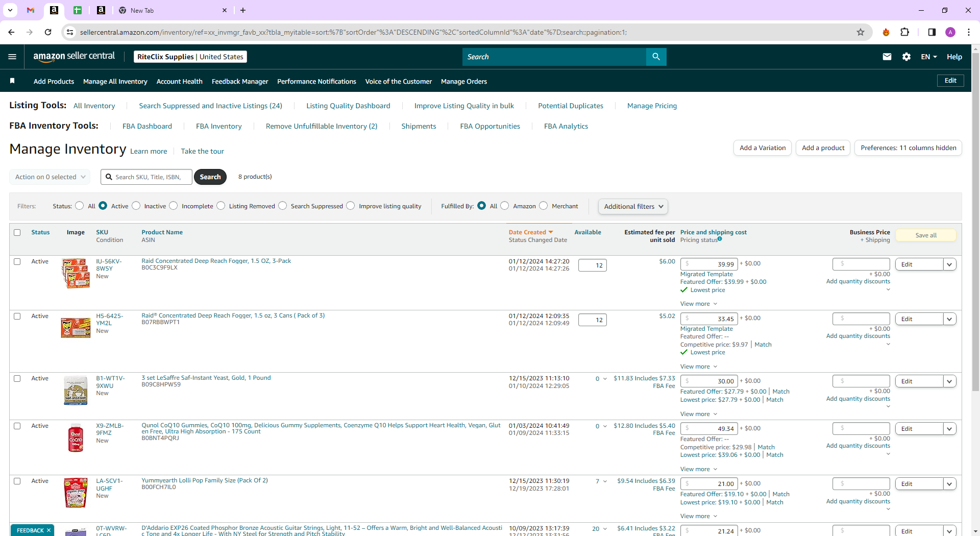Open the Raid 3-Pack product thumbnail
The image size is (980, 536).
pos(76,273)
